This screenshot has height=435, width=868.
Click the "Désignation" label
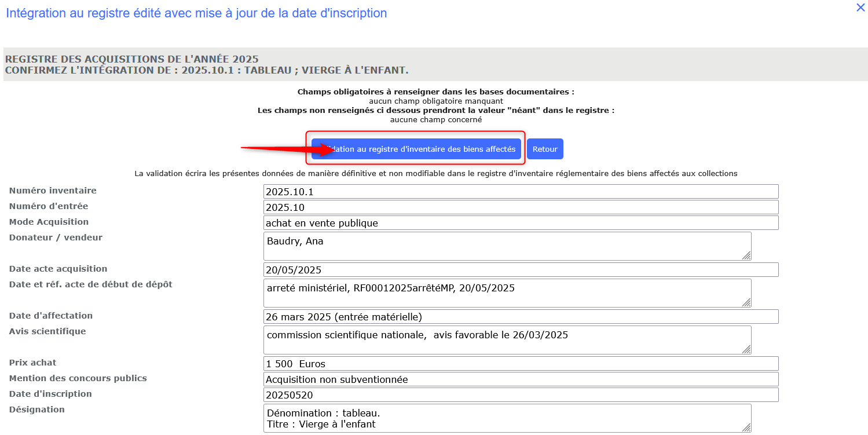(37, 410)
